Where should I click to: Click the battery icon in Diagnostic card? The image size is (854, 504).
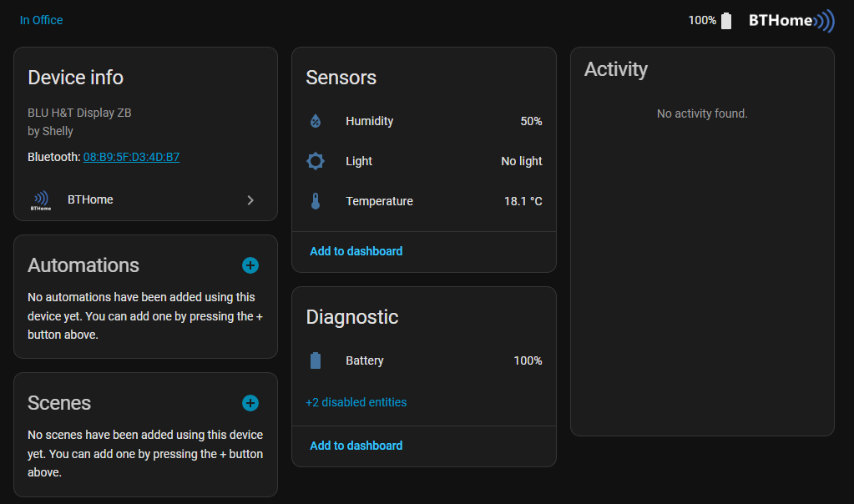[316, 360]
